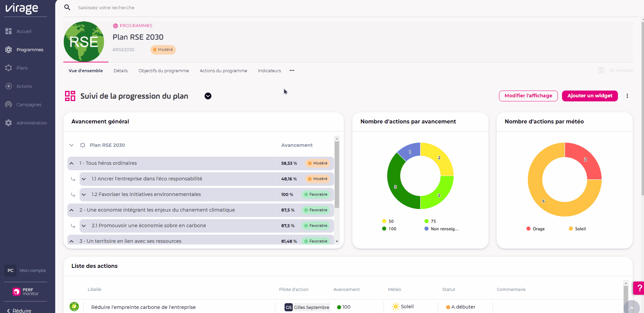
Task: Click the red Orage donut segment
Action: pos(585,159)
